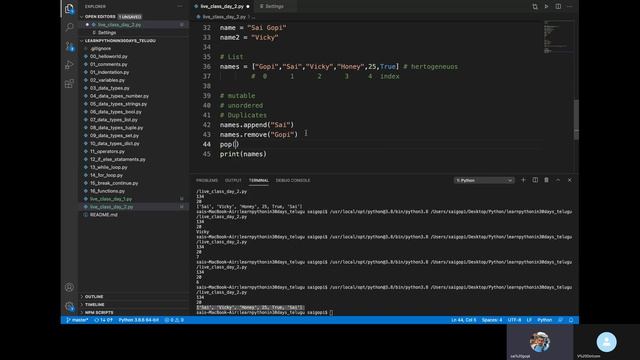Open the Python terminal selector dropdown
This screenshot has height=360, width=640.
pyautogui.click(x=484, y=180)
